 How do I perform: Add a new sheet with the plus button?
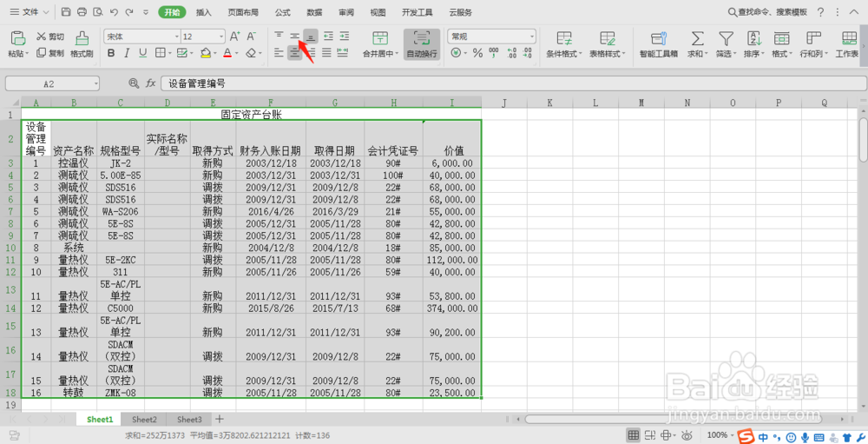[x=220, y=419]
